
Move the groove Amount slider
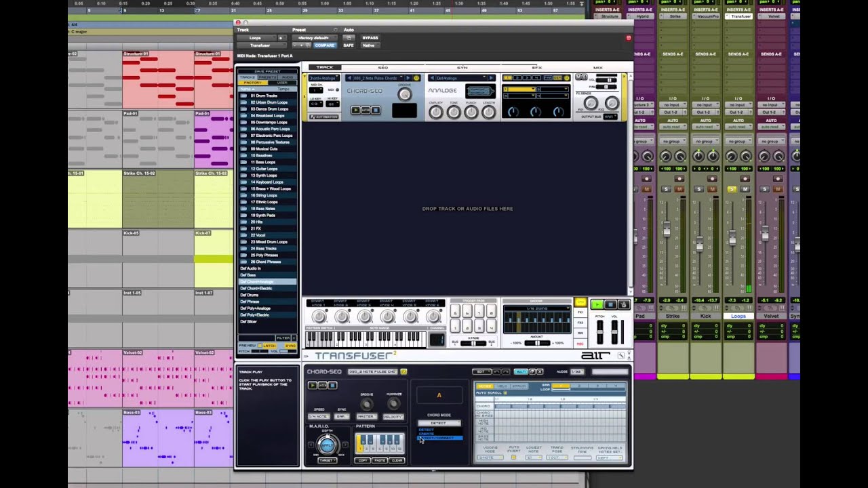(537, 343)
